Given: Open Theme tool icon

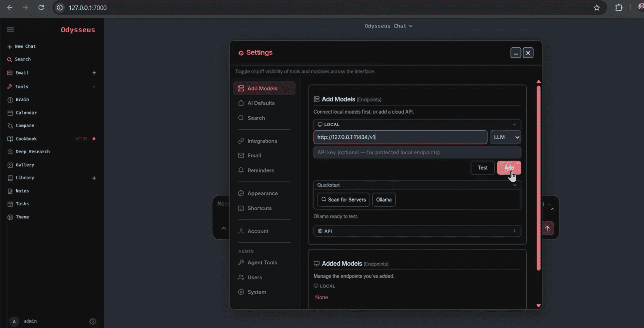Looking at the screenshot, I should (x=10, y=217).
